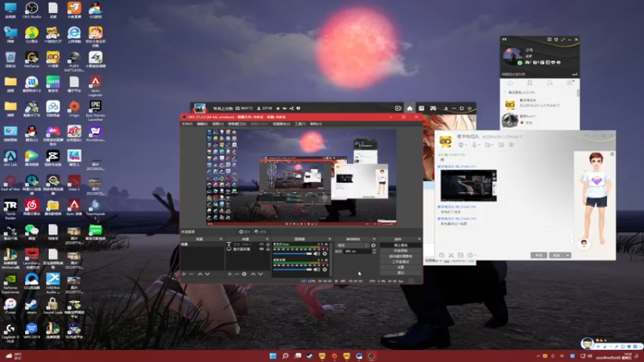Viewport: 644px width, 362px height.
Task: Move the source up in Sources panel
Action: [x=253, y=274]
